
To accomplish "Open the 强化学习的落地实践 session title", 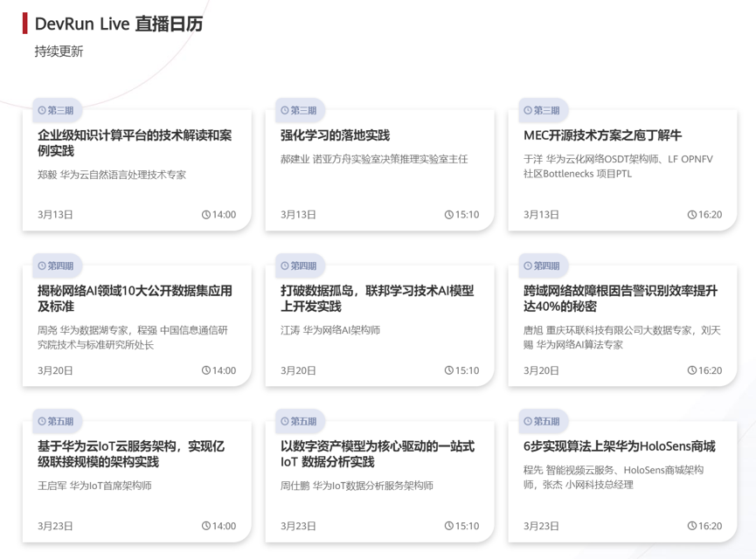I will coord(335,135).
